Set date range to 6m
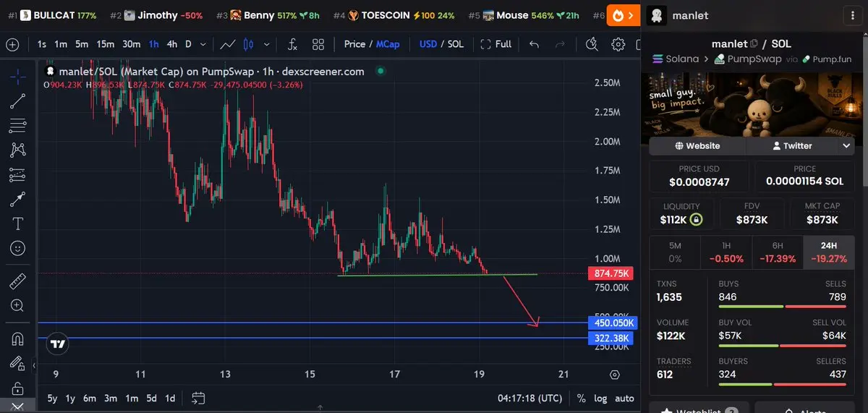The width and height of the screenshot is (868, 413). coord(90,399)
